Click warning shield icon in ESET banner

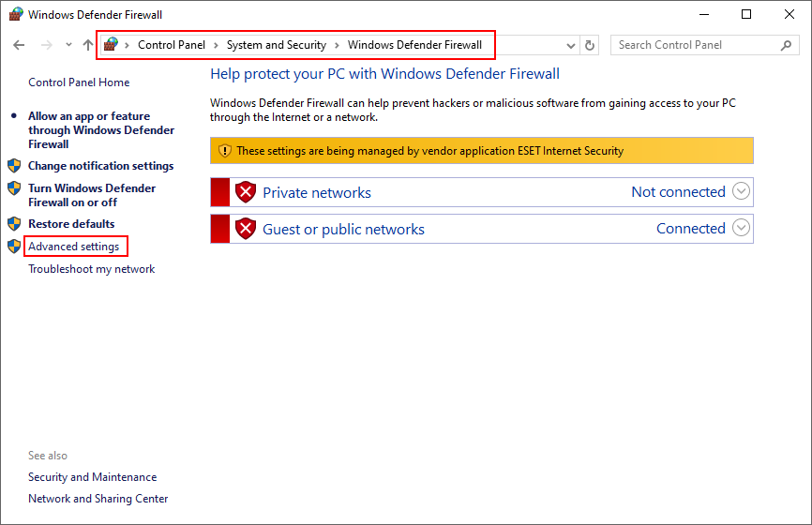[225, 151]
